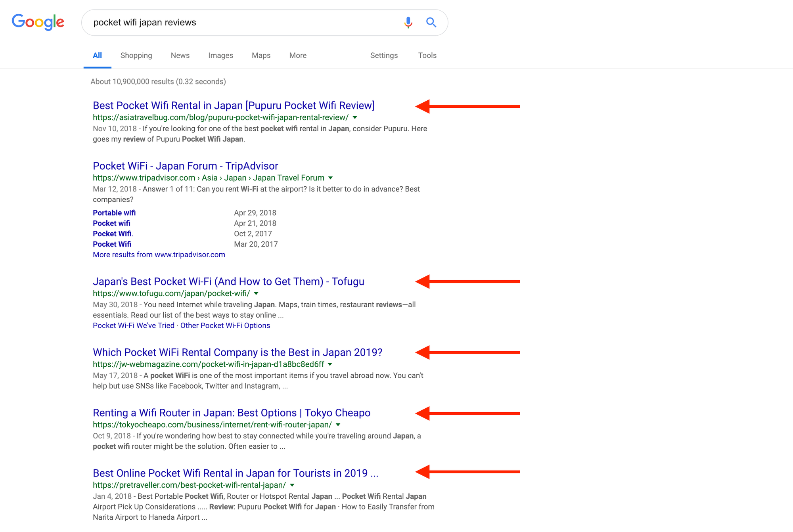This screenshot has height=532, width=793.
Task: Click the tokyocheapo.com green URL
Action: pyautogui.click(x=212, y=425)
